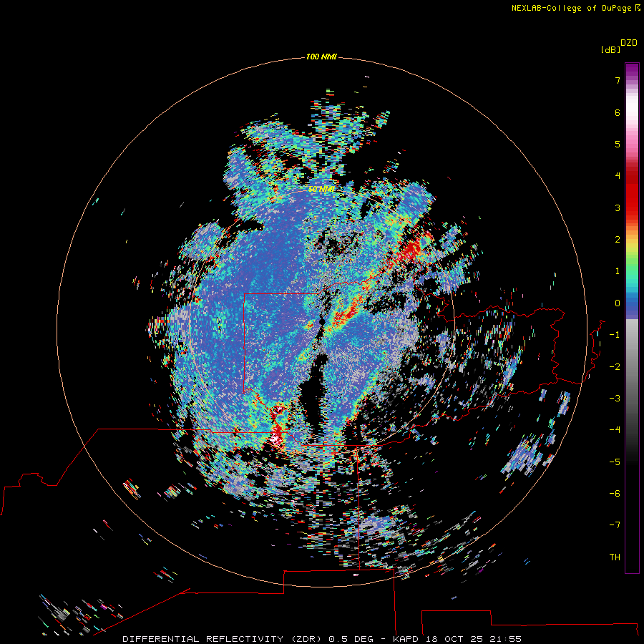Viewport: 644px width, 644px height.
Task: Click the -3 dB tick label on the scale
Action: (x=615, y=399)
